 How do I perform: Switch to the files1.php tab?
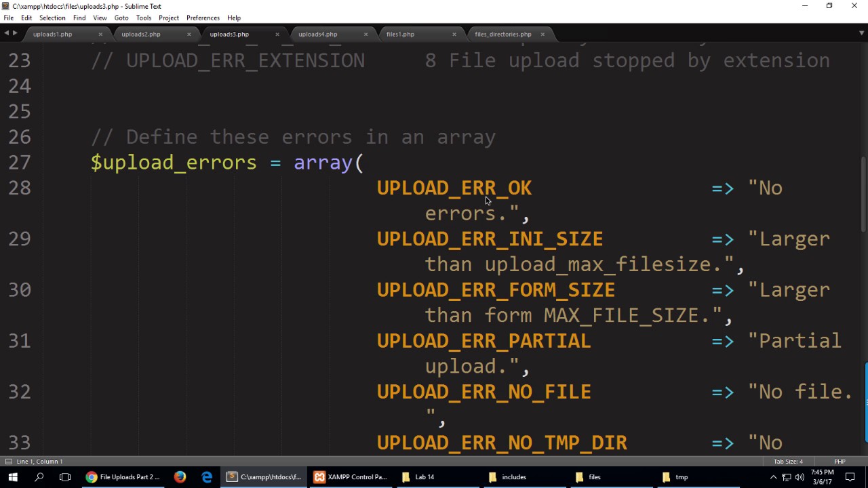pyautogui.click(x=400, y=34)
